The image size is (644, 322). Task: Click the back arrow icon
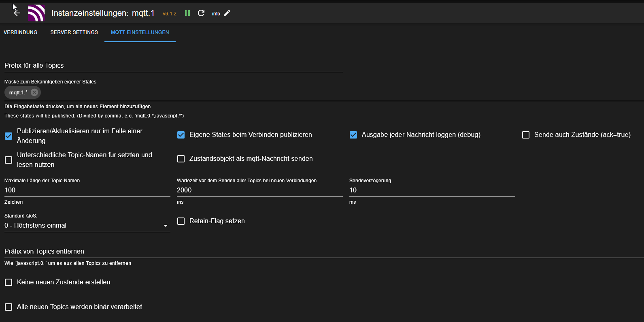pos(17,13)
